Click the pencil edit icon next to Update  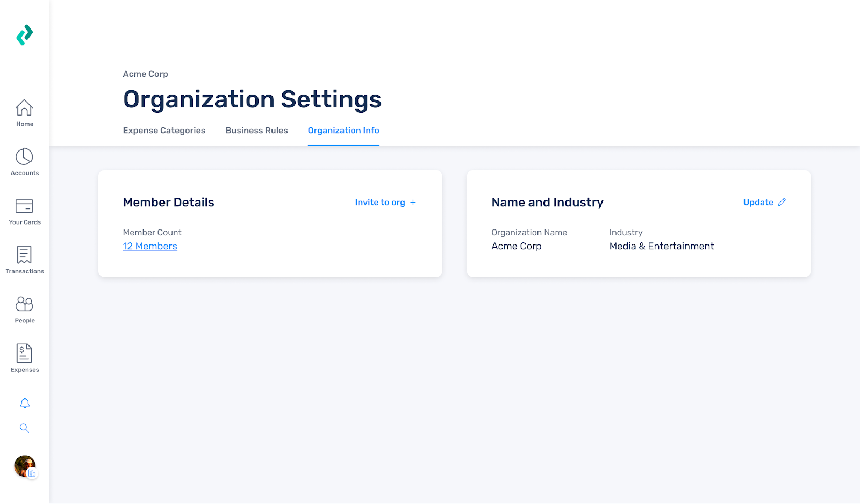782,202
